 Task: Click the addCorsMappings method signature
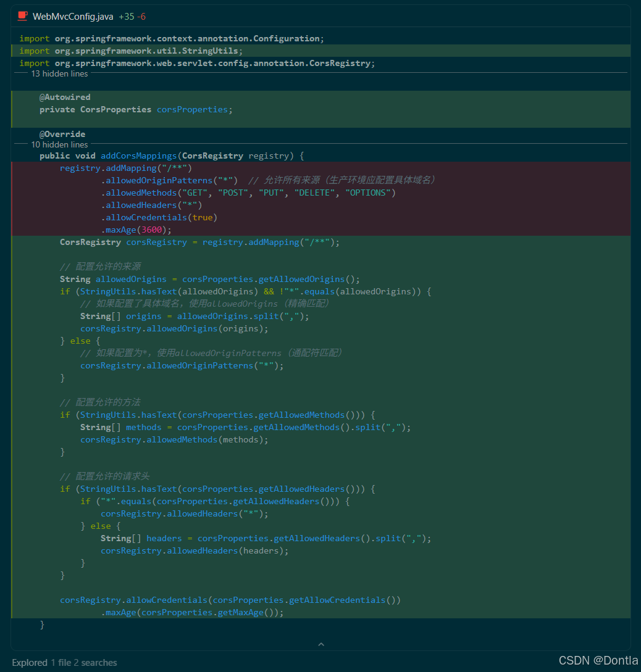click(x=172, y=156)
